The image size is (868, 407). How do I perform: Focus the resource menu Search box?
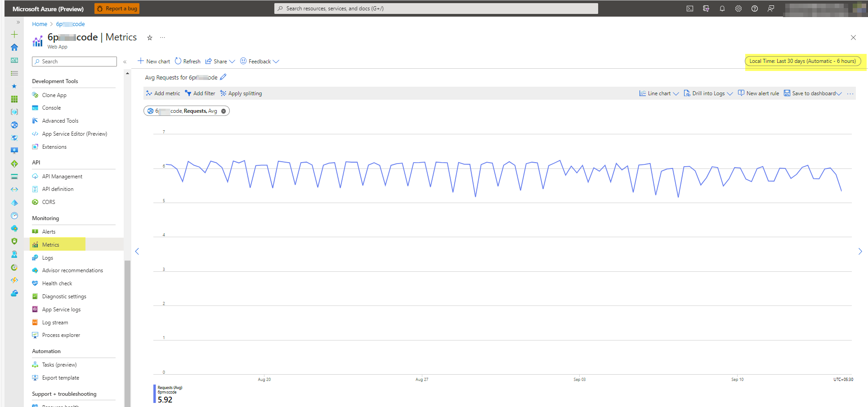pos(74,62)
